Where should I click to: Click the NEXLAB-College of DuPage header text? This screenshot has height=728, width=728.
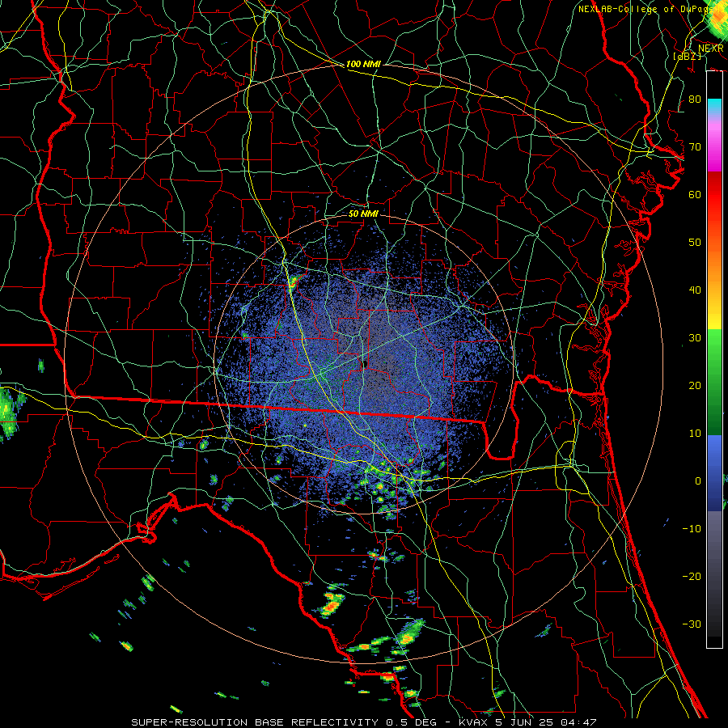[649, 9]
